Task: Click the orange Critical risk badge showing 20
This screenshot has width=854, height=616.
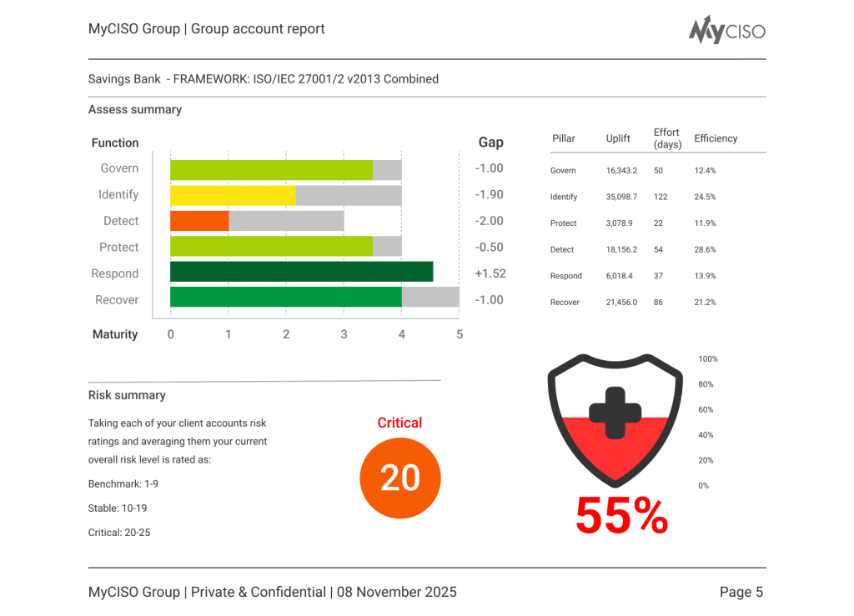Action: [399, 478]
